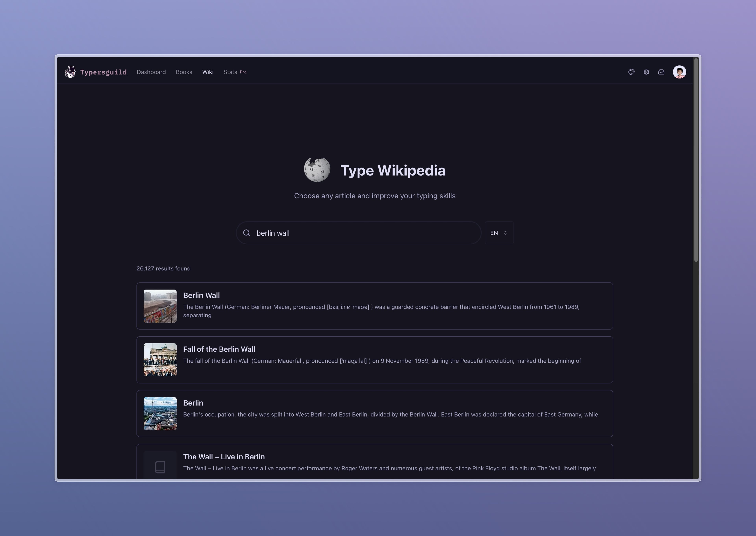Viewport: 756px width, 536px height.
Task: Click the language selector chevron arrows
Action: point(505,233)
